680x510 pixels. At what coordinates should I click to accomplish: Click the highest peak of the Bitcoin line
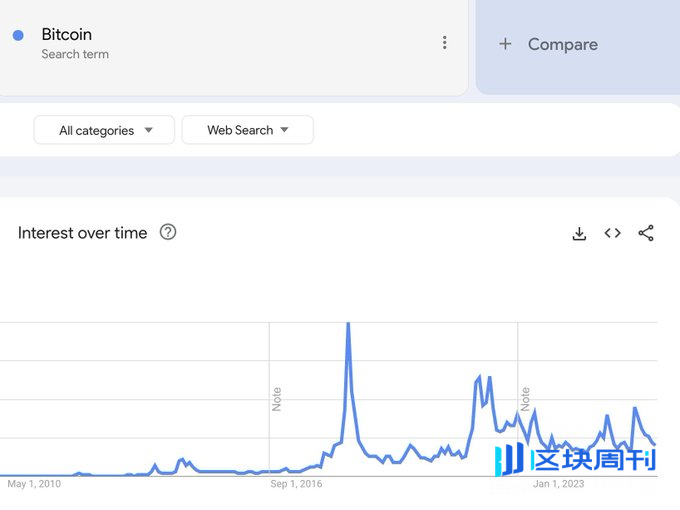(348, 324)
